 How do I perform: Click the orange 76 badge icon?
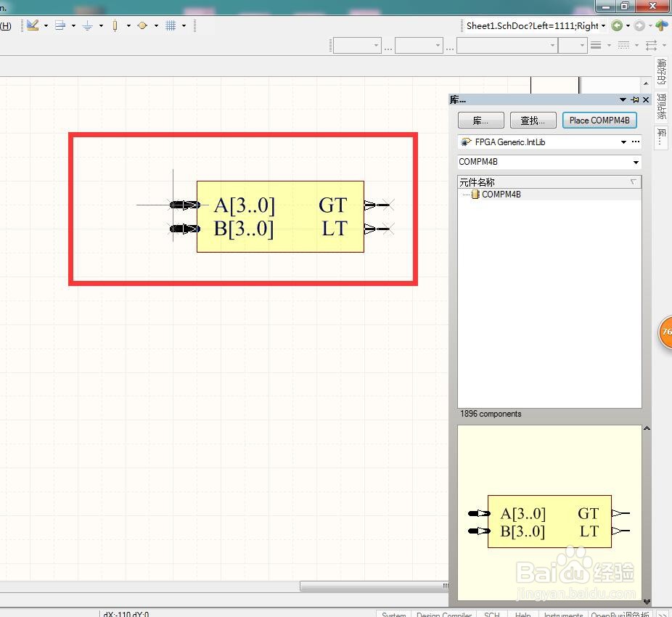665,332
